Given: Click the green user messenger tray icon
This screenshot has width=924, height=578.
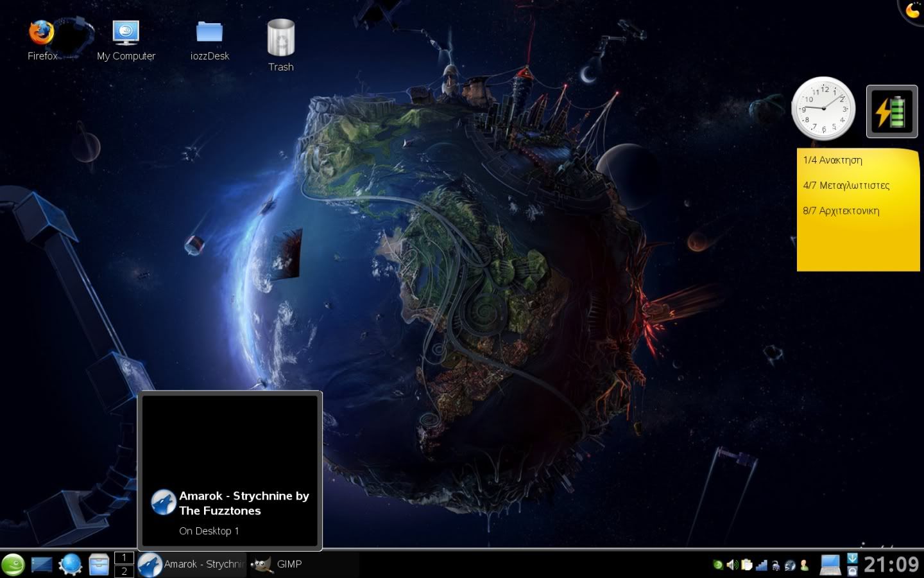Looking at the screenshot, I should [x=804, y=565].
